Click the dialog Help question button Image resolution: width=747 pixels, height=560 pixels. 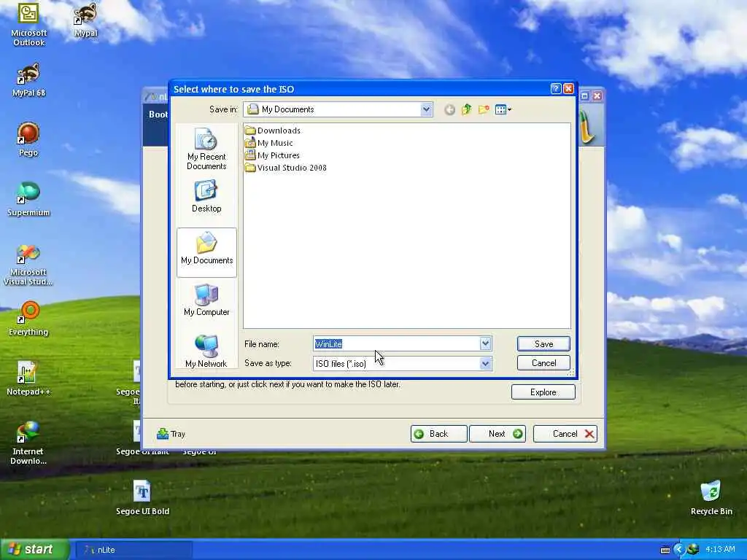coord(555,88)
